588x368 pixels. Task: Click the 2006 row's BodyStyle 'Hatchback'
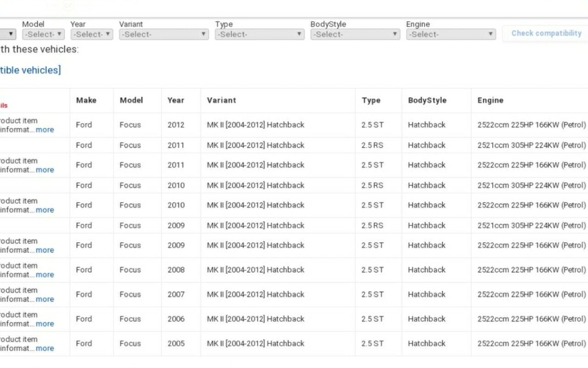427,319
